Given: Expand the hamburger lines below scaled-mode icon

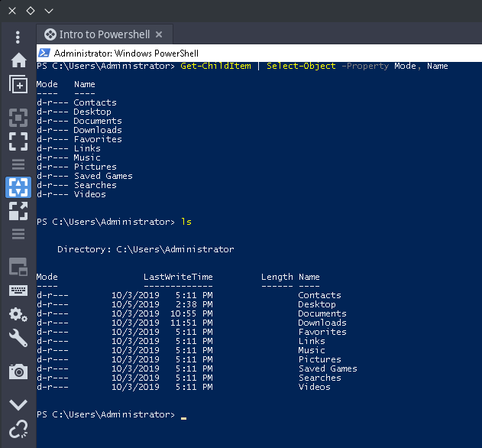Looking at the screenshot, I should coord(18,234).
